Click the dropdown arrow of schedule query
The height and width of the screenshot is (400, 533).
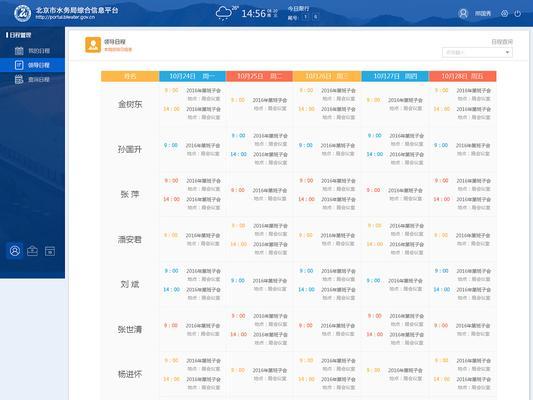coord(507,52)
